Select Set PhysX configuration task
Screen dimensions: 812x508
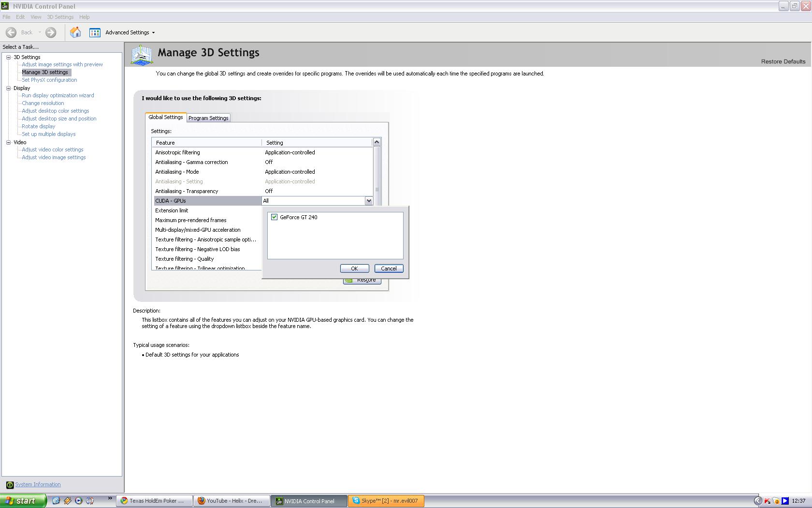pos(49,80)
